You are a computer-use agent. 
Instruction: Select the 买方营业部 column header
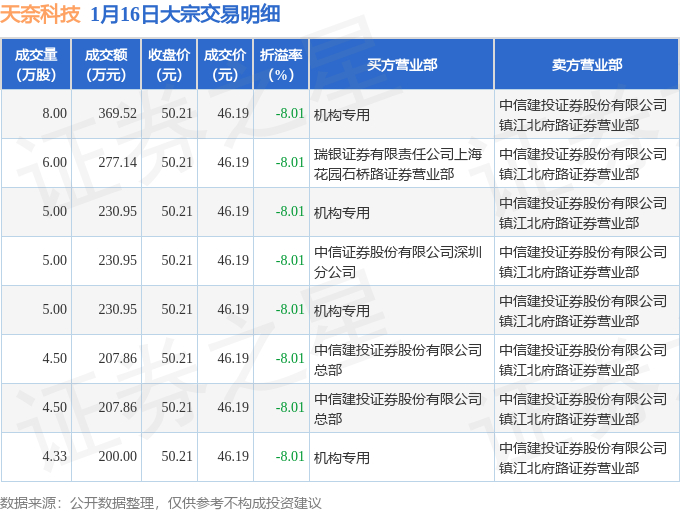click(402, 65)
